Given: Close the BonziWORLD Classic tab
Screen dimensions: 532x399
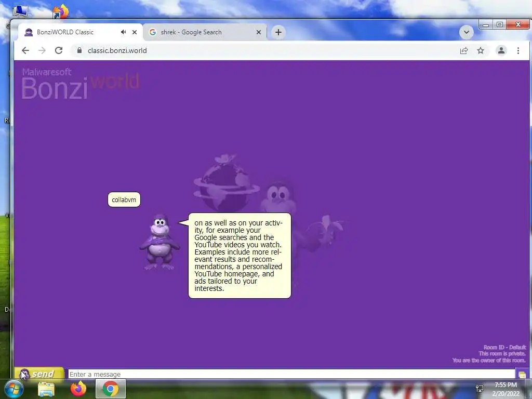Looking at the screenshot, I should pos(135,32).
